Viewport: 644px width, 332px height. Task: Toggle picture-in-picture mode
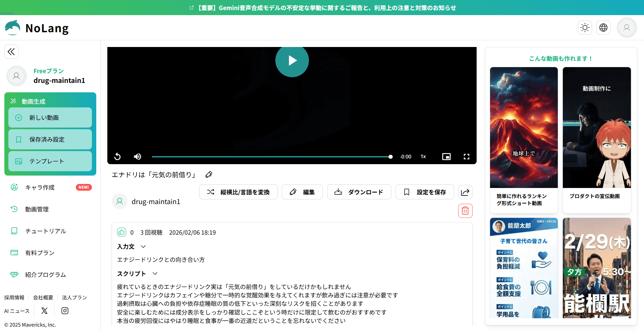coord(446,156)
